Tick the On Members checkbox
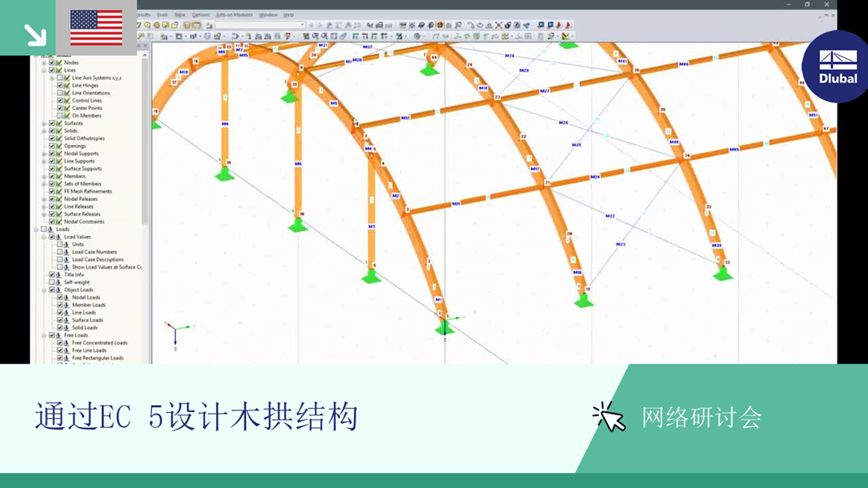The image size is (868, 488). click(x=60, y=116)
